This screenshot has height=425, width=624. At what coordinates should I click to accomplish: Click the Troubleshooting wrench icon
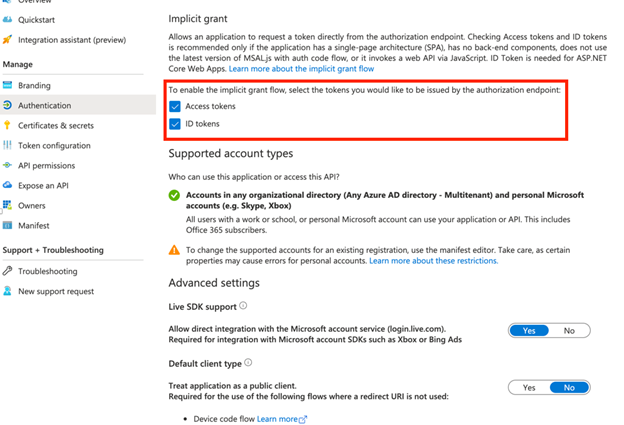(8, 271)
